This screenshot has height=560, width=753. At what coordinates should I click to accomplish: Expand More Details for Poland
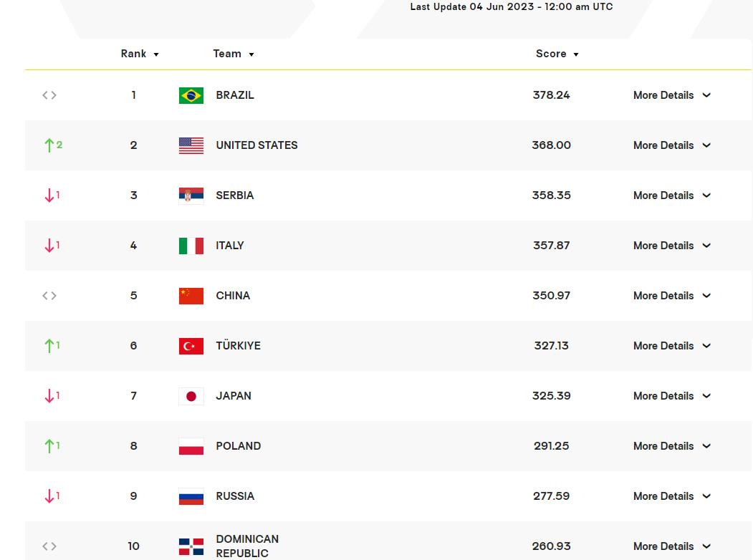pyautogui.click(x=671, y=446)
